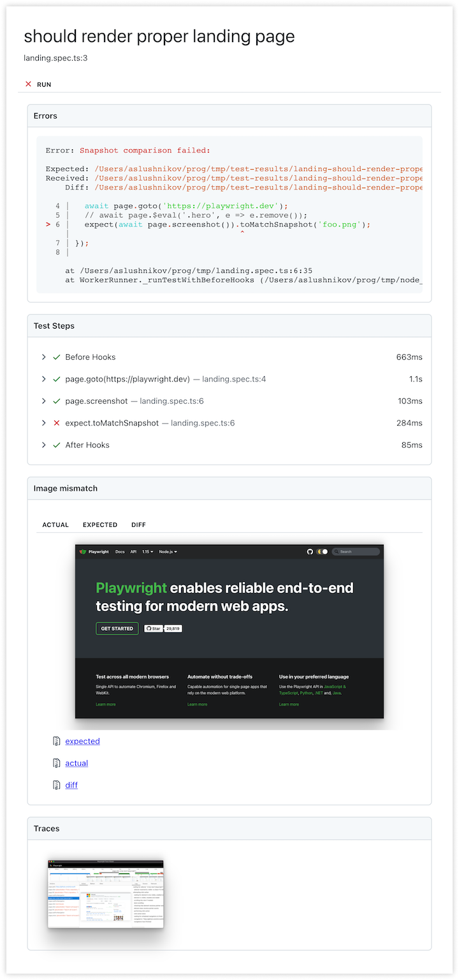The width and height of the screenshot is (459, 980).
Task: Click the 1.1s duration value
Action: pyautogui.click(x=416, y=379)
